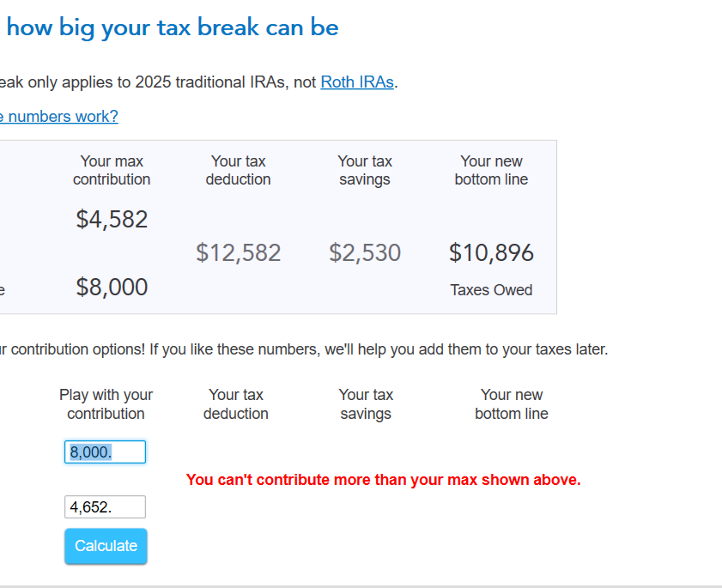The height and width of the screenshot is (588, 722).
Task: Click the $2,530 tax savings value
Action: pos(365,253)
